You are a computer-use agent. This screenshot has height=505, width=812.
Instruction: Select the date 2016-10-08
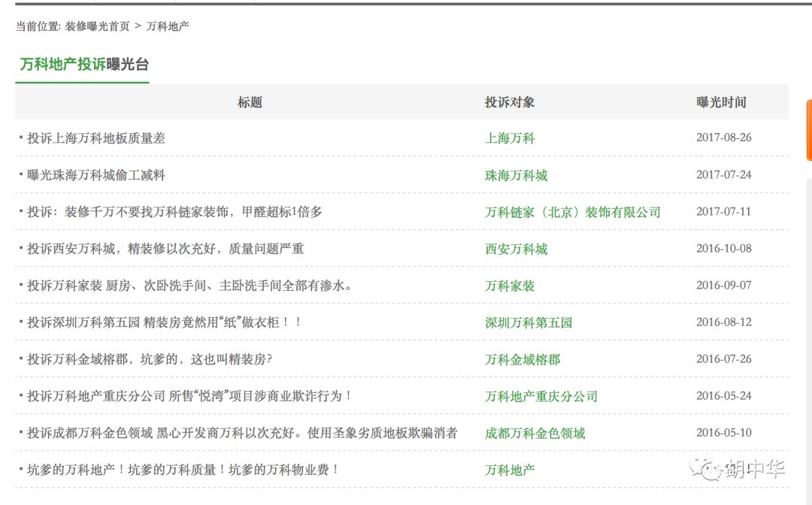[723, 248]
